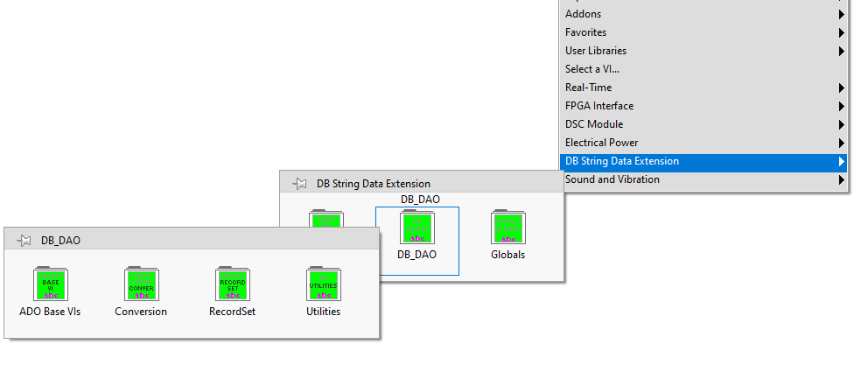Choose Select a VI... entry
The height and width of the screenshot is (372, 868).
point(703,69)
